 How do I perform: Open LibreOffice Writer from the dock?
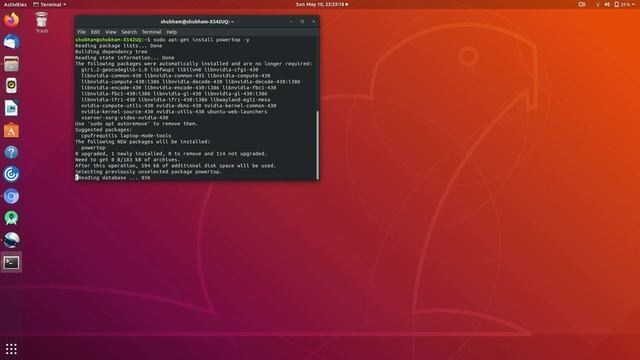coord(11,108)
